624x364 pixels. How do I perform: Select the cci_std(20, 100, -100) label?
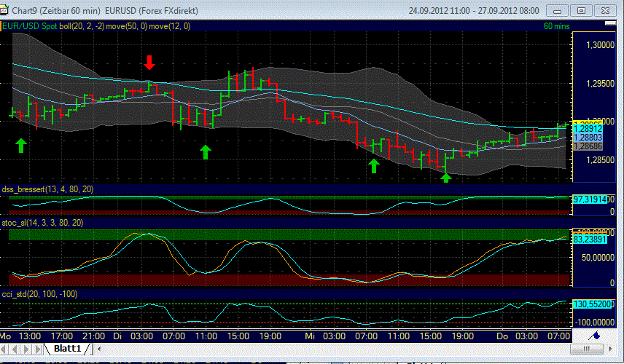pyautogui.click(x=39, y=294)
